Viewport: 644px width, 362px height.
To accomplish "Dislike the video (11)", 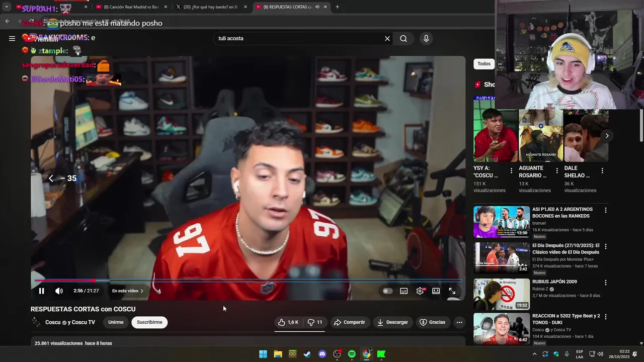I will click(315, 322).
